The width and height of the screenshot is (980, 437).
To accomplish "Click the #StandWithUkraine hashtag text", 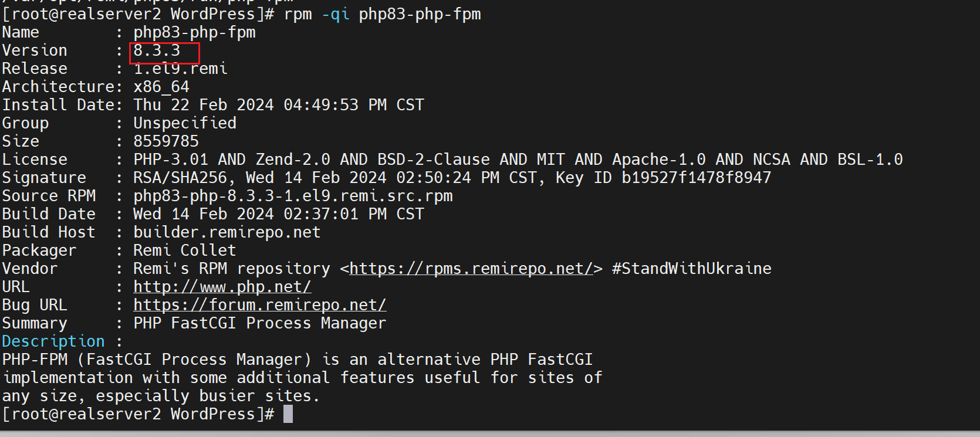I will [691, 269].
